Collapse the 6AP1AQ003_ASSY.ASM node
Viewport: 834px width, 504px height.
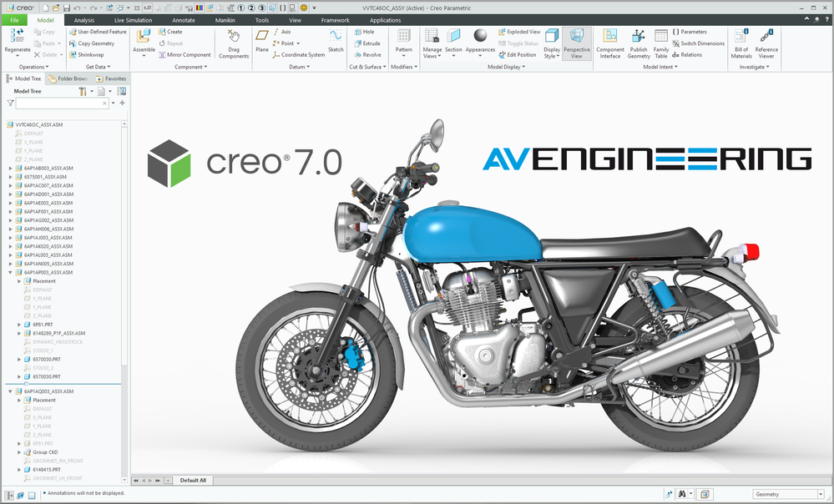[10, 391]
